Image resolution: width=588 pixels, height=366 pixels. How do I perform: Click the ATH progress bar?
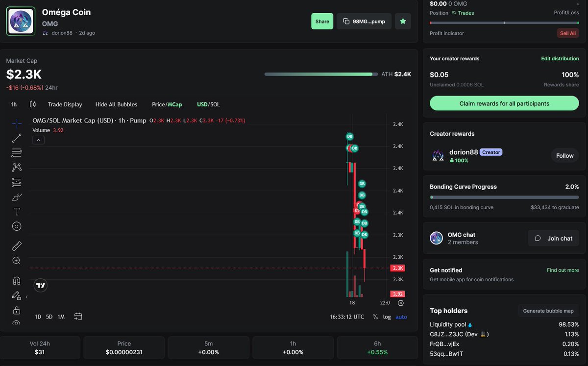tap(321, 74)
